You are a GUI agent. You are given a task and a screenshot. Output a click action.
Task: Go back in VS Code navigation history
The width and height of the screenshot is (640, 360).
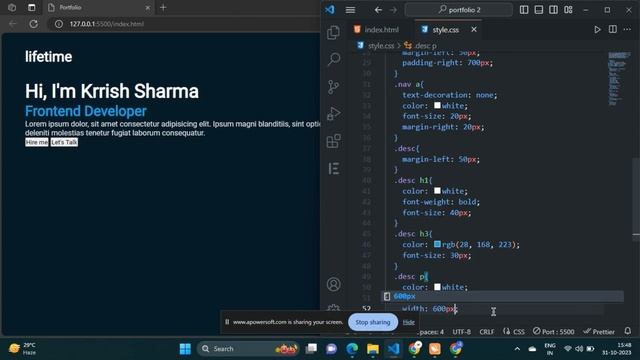tap(378, 10)
